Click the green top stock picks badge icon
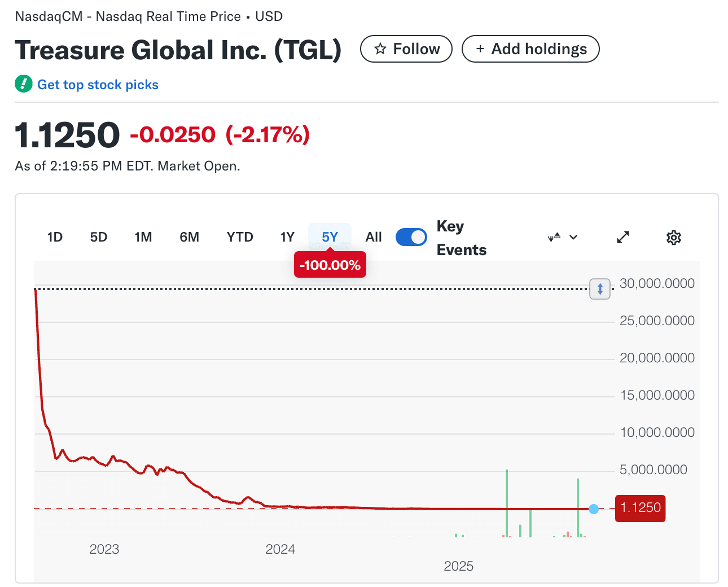This screenshot has height=587, width=728. [24, 84]
